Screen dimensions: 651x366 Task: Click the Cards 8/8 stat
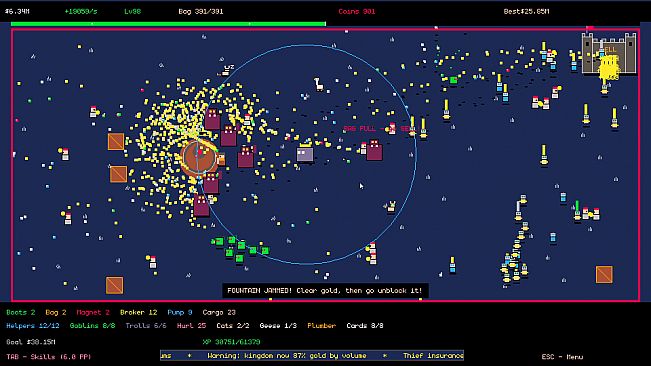(x=365, y=326)
